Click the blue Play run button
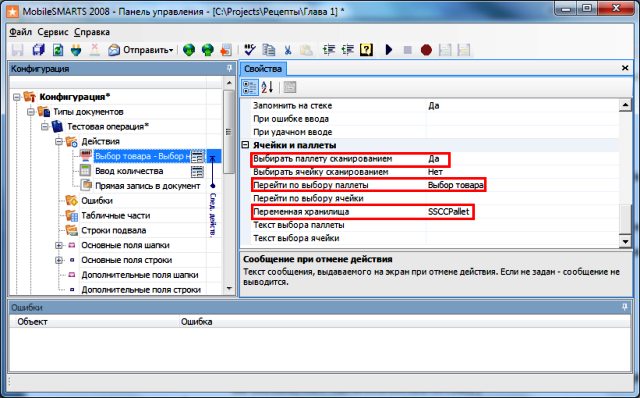The image size is (640, 398). pos(389,50)
